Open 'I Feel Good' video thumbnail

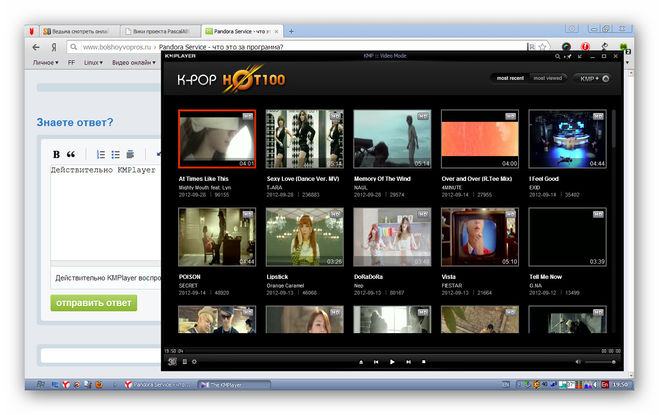pos(567,139)
